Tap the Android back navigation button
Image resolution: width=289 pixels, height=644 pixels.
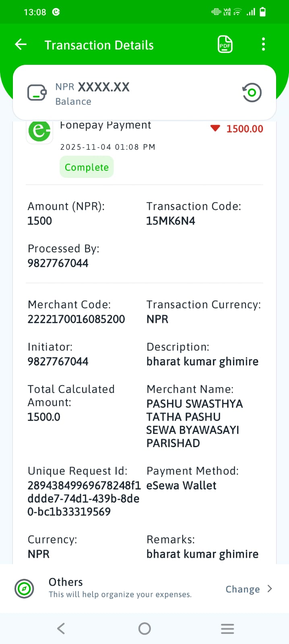(x=61, y=628)
